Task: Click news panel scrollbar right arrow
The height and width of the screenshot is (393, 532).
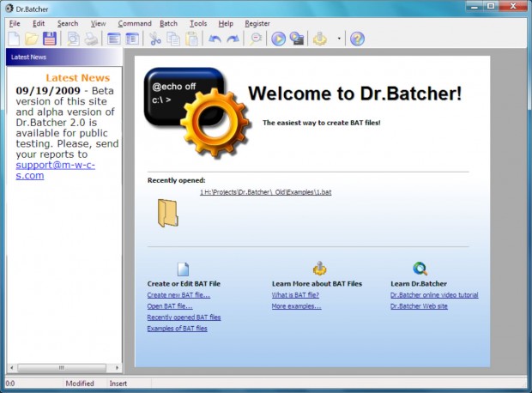Action: point(117,367)
